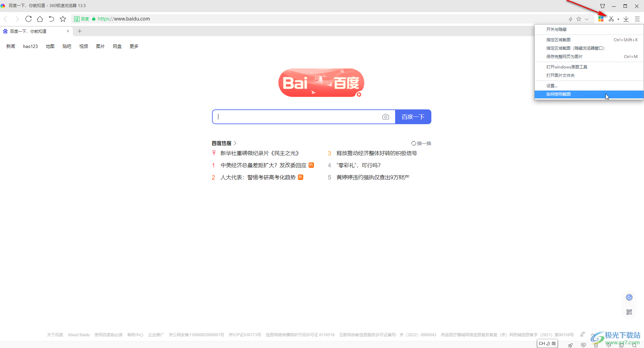Bookmark this page with address bar star
The width and height of the screenshot is (644, 348).
(x=579, y=19)
